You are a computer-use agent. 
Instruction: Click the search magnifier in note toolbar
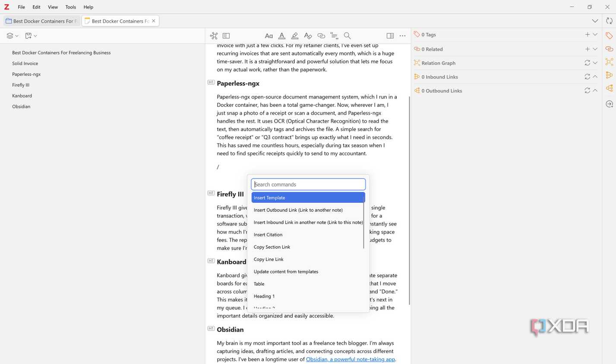[x=347, y=36]
